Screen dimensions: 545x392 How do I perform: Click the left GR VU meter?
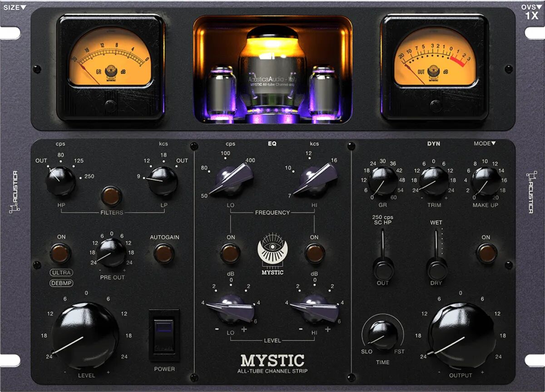112,64
